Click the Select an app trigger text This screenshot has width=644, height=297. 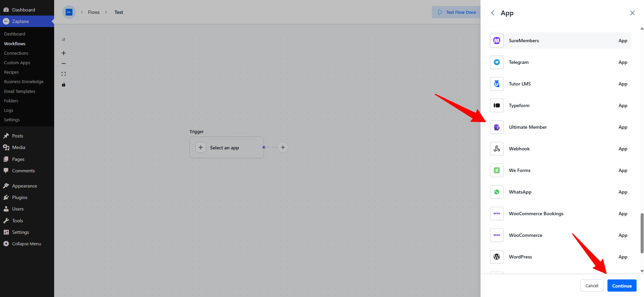[224, 148]
